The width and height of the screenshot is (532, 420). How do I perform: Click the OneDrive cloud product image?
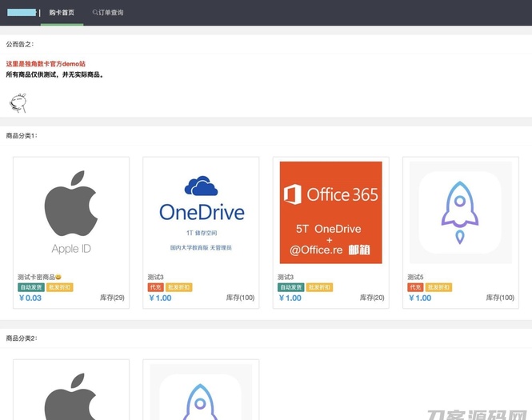[x=201, y=212]
